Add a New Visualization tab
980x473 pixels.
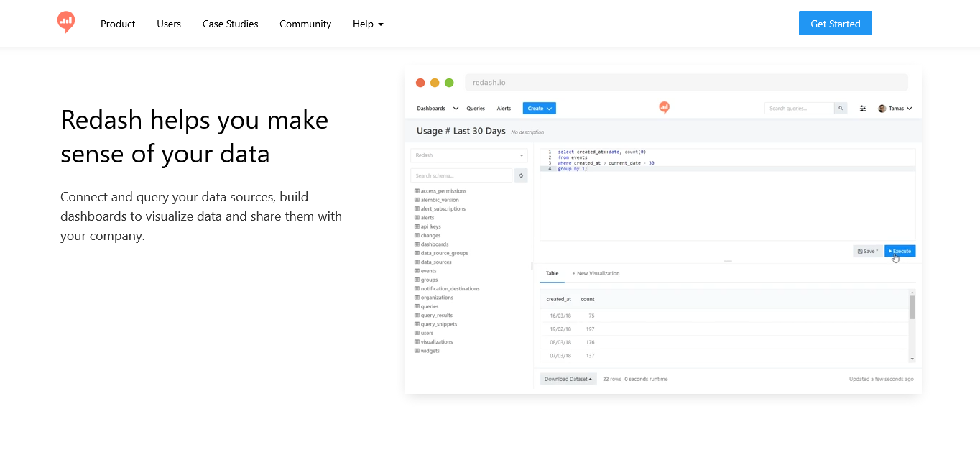(x=596, y=273)
